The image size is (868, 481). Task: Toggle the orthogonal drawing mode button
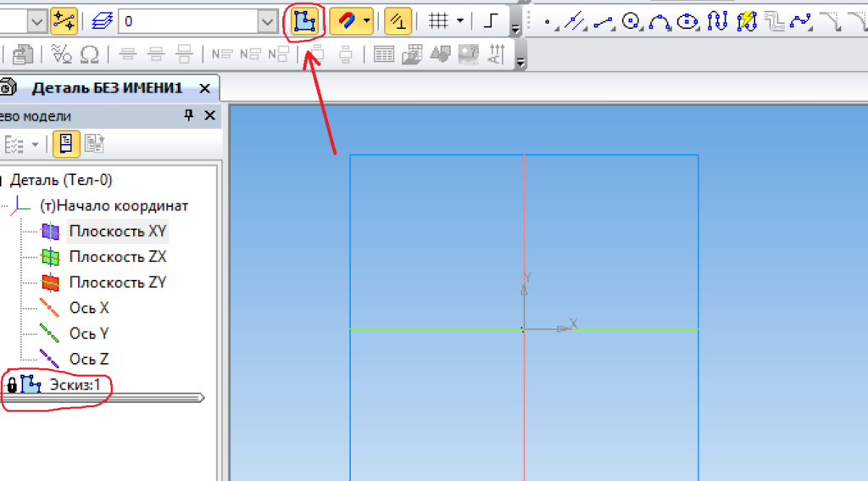tap(490, 20)
